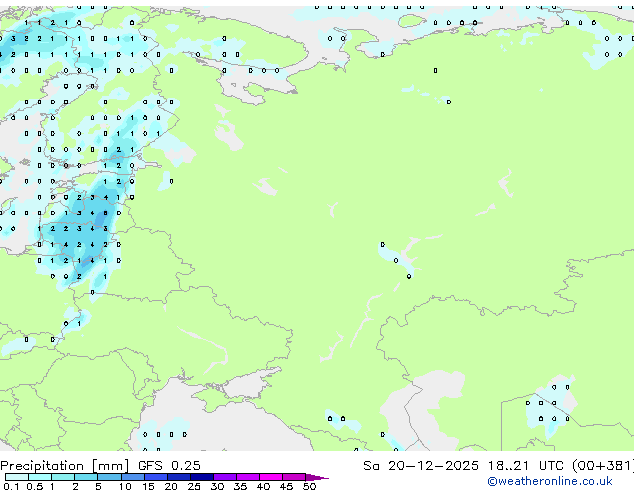Open the weatheronline.co.uk credit link
Image resolution: width=634 pixels, height=490 pixels.
(550, 481)
